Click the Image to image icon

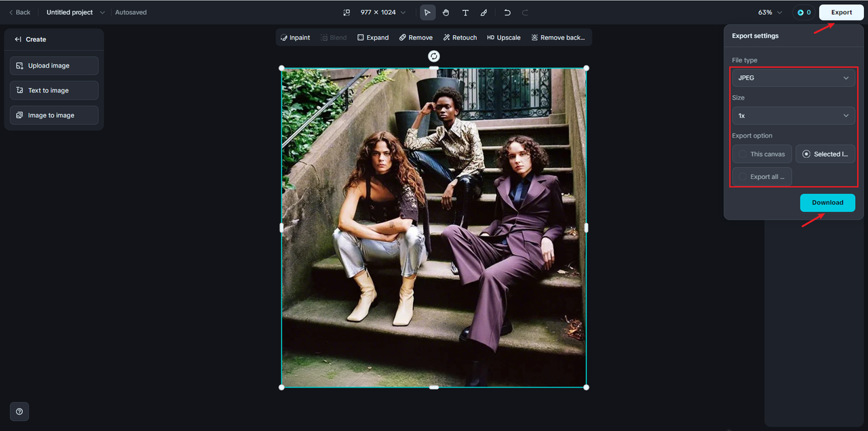pos(20,115)
